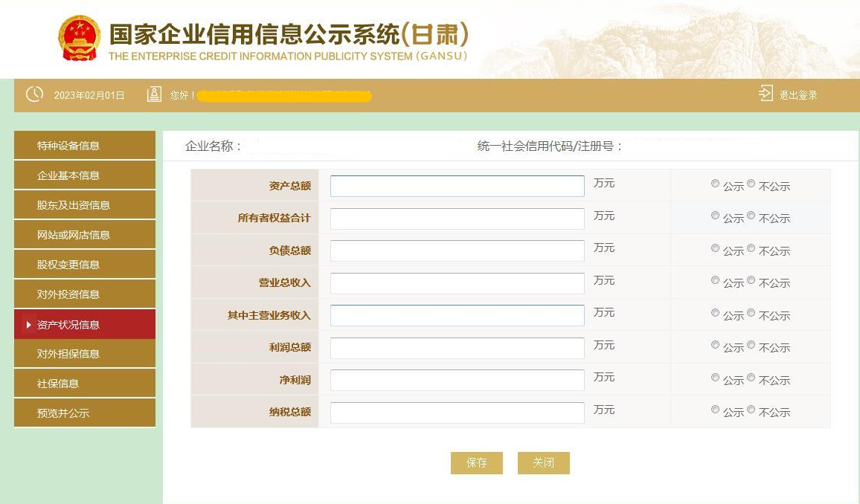Viewport: 860px width, 504px height.
Task: Focus the 营业总收入 input field
Action: click(x=457, y=282)
